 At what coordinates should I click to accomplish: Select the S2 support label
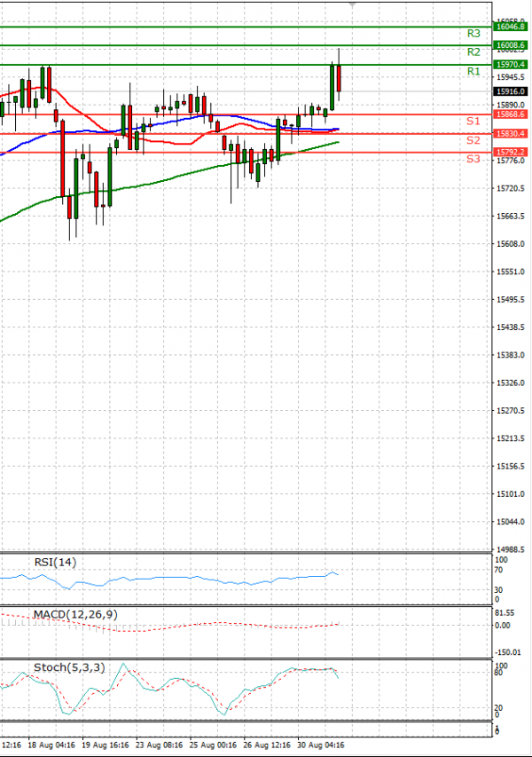point(473,140)
